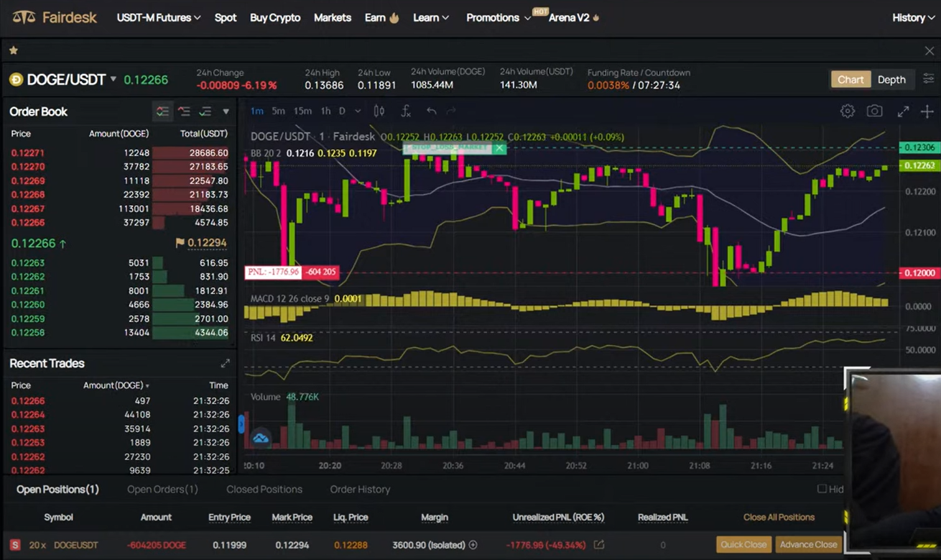The image size is (941, 560).
Task: Open chart settings gear
Action: click(847, 111)
